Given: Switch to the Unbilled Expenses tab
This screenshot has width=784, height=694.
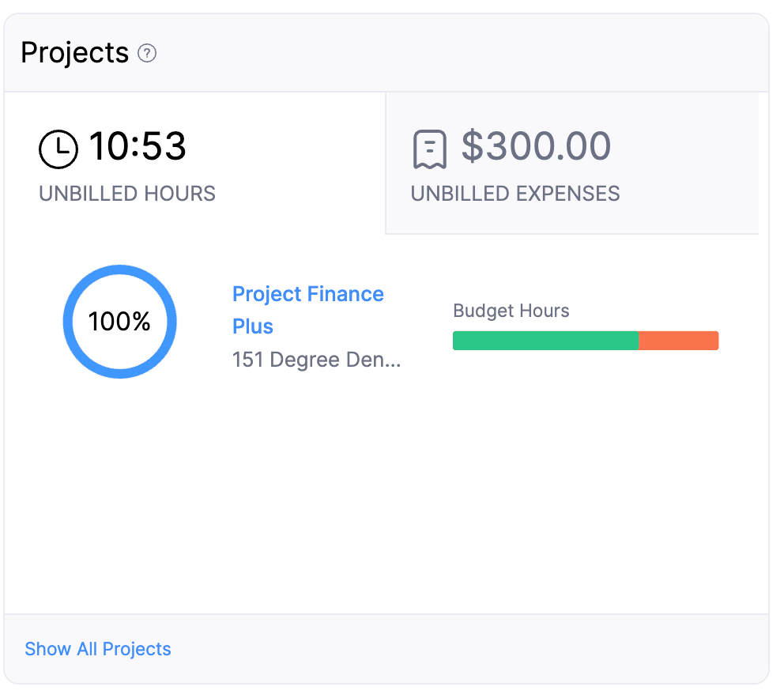Looking at the screenshot, I should (x=572, y=164).
